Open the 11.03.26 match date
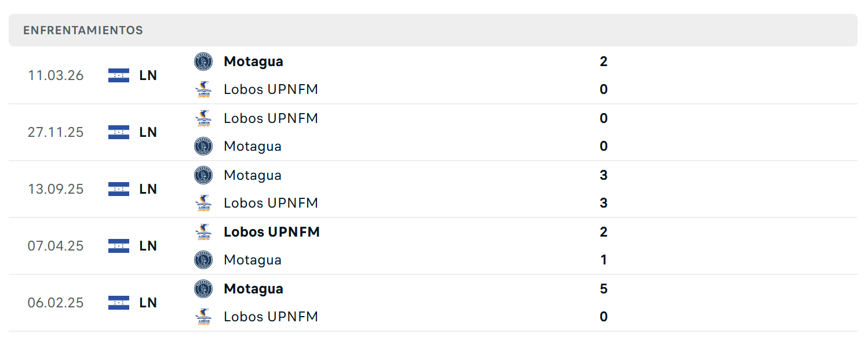 coord(56,75)
